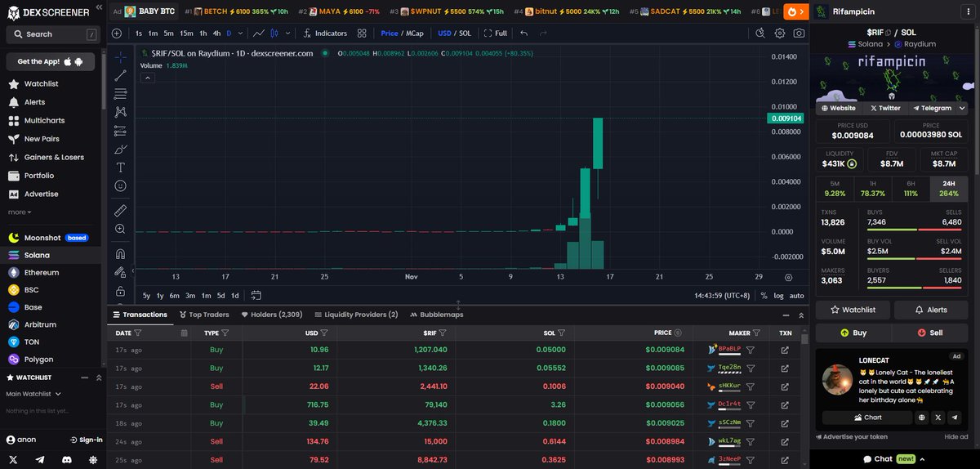Open the SOL column filter

[563, 333]
